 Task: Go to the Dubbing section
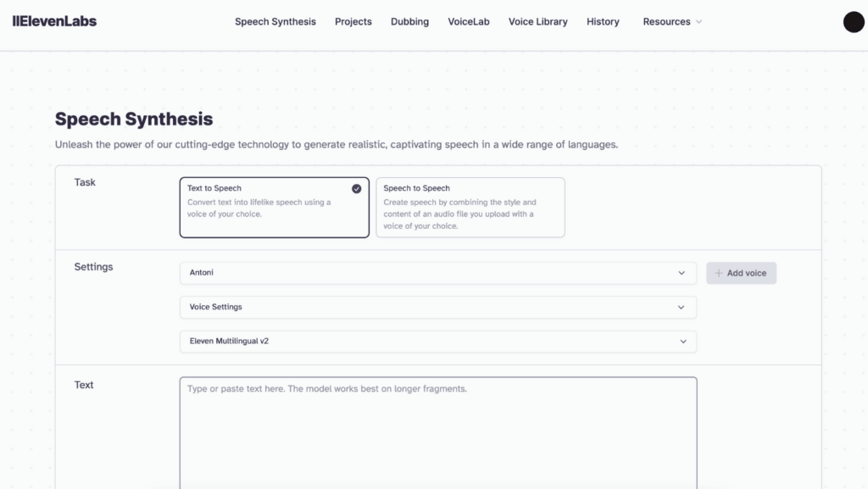409,21
